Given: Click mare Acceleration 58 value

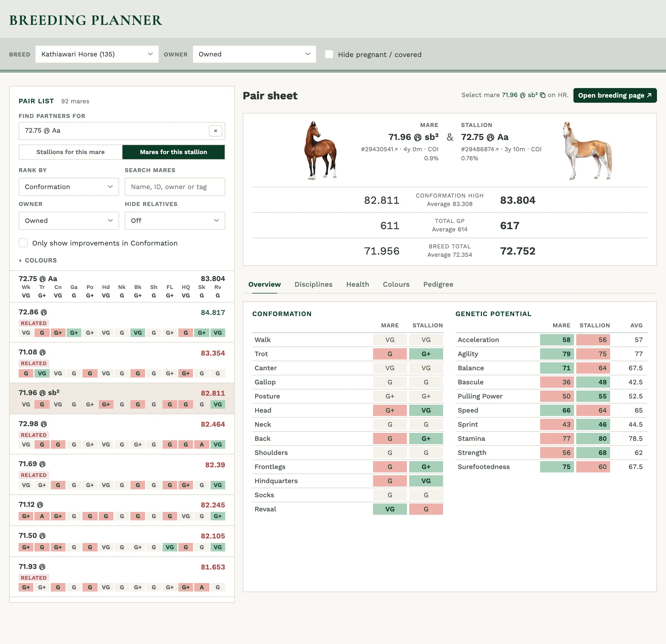Looking at the screenshot, I should point(557,340).
